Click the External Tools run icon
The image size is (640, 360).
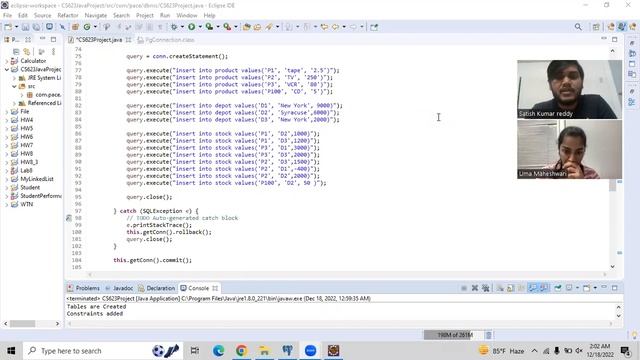tap(227, 27)
